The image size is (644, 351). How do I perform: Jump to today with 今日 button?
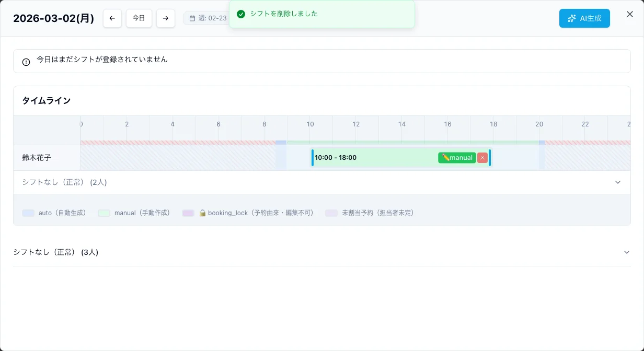(139, 18)
